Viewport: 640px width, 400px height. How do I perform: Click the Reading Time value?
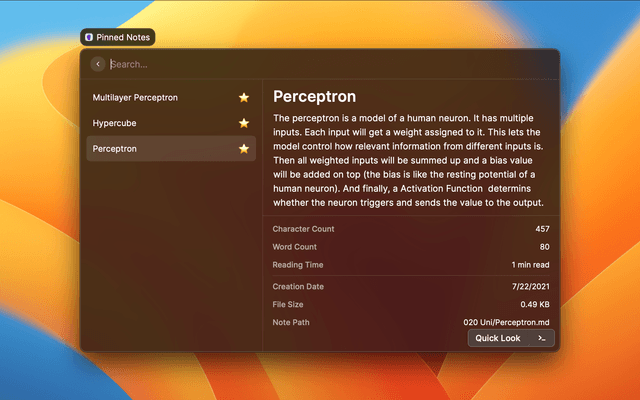pos(528,265)
